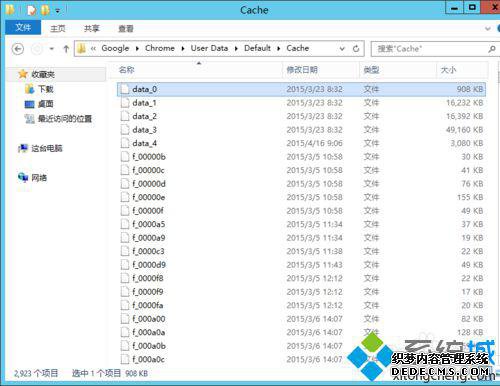
Task: Click the search magnifier icon
Action: click(491, 49)
